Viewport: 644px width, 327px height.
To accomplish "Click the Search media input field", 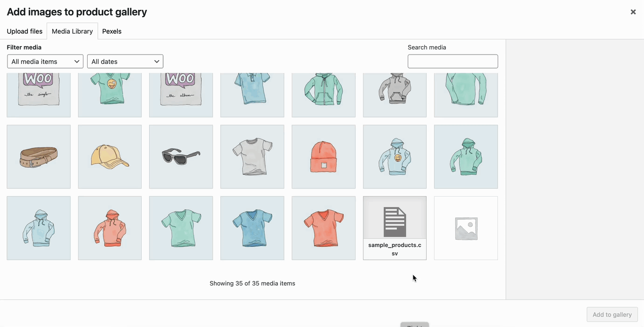I will [452, 61].
